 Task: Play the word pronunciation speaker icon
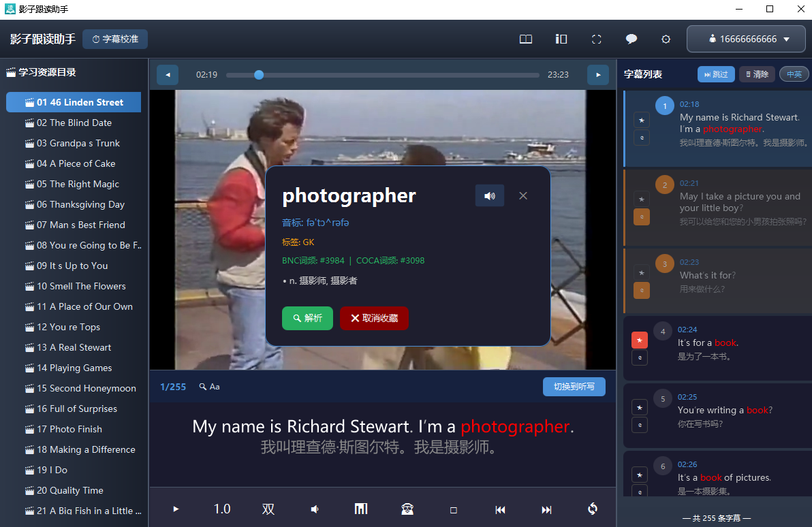pos(489,195)
